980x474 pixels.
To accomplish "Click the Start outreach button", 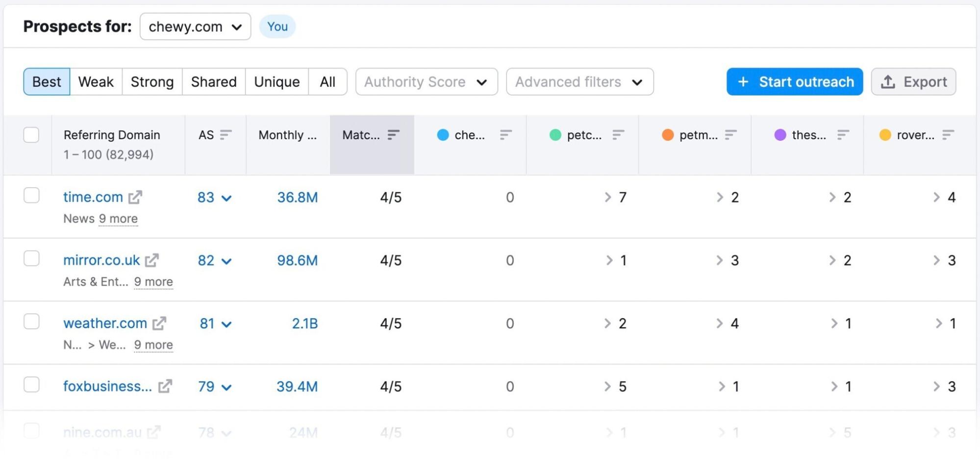I will [794, 81].
